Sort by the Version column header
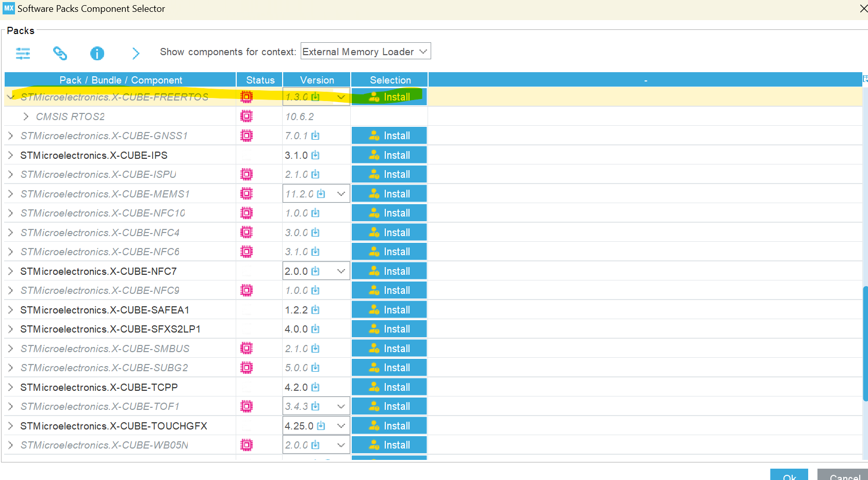868x480 pixels. click(x=316, y=79)
